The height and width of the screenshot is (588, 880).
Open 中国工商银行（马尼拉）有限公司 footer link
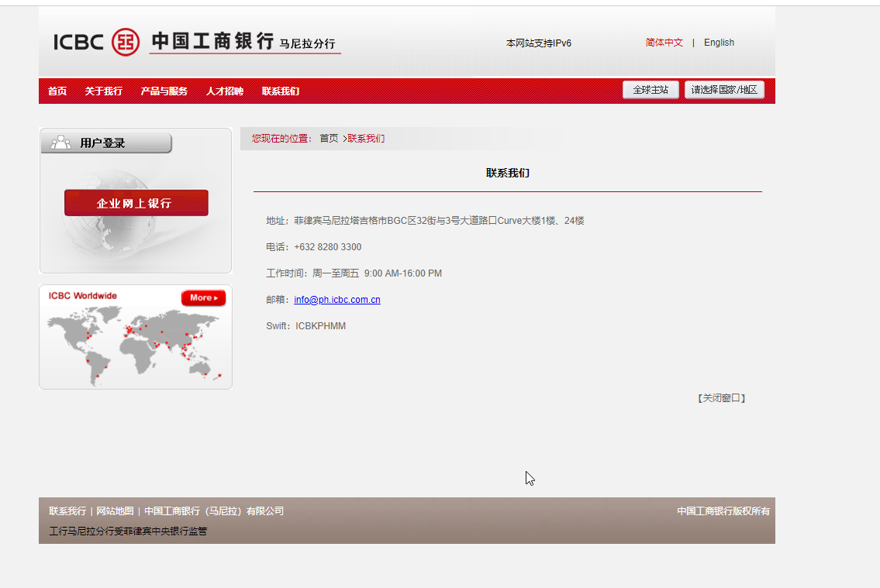[214, 511]
